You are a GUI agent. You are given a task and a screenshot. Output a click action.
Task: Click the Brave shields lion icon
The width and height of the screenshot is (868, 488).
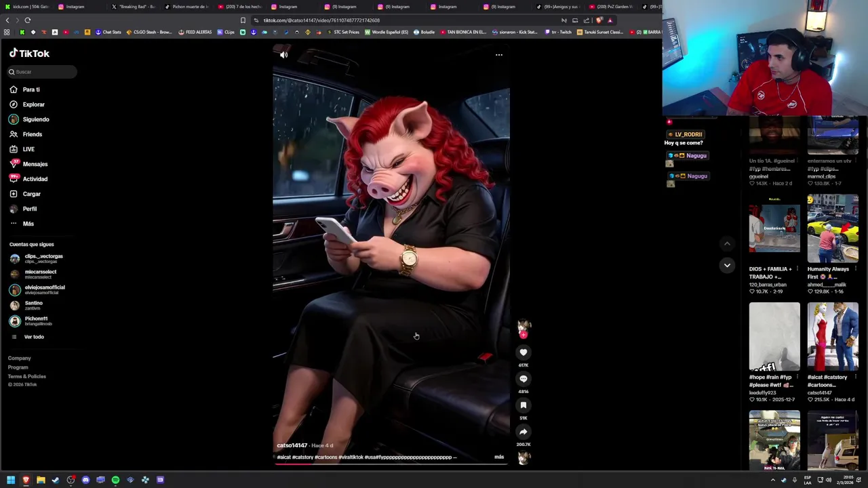599,20
